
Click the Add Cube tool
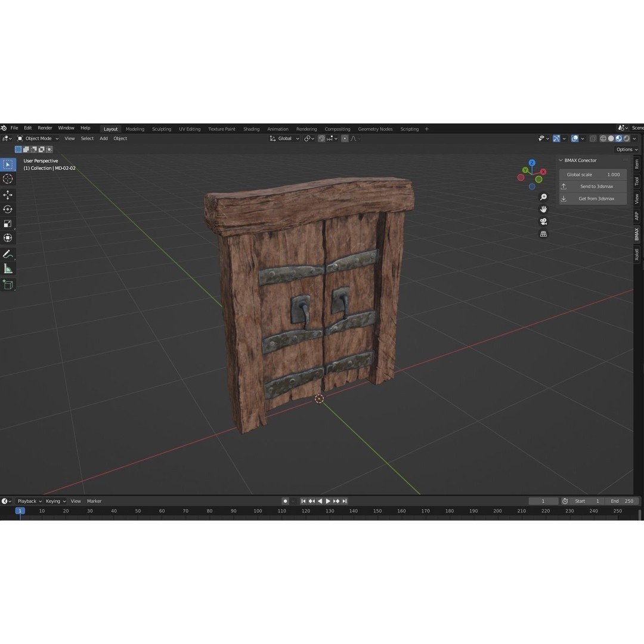click(8, 284)
